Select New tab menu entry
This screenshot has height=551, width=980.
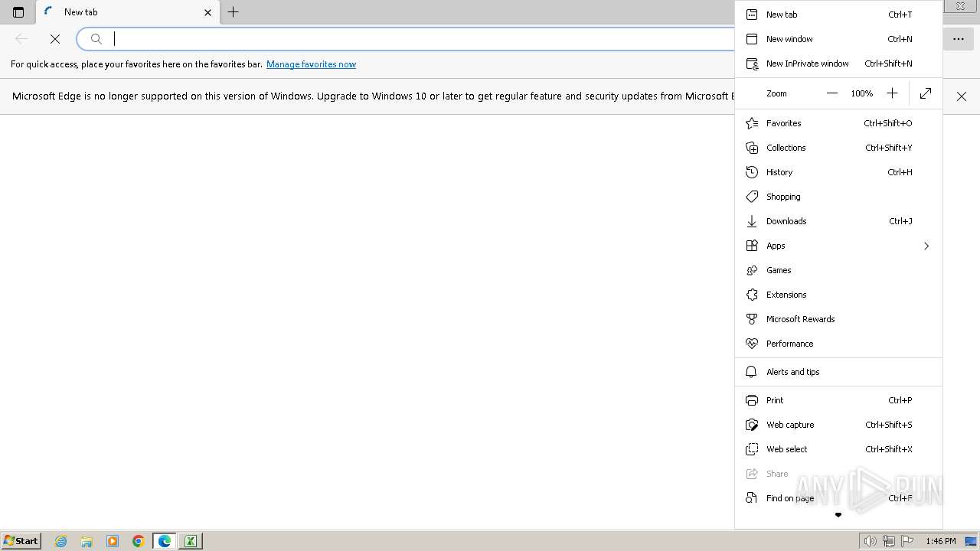838,15
